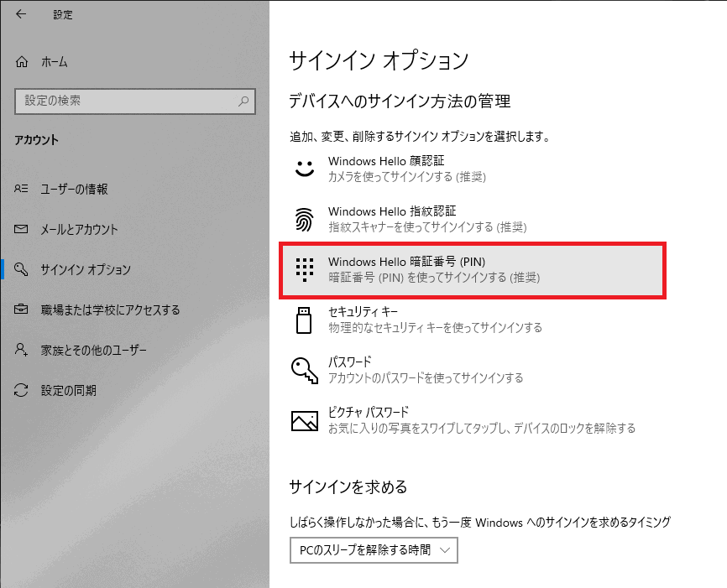Click お気に入りの写真をスワイプ description text
Image resolution: width=727 pixels, height=588 pixels.
click(x=482, y=428)
